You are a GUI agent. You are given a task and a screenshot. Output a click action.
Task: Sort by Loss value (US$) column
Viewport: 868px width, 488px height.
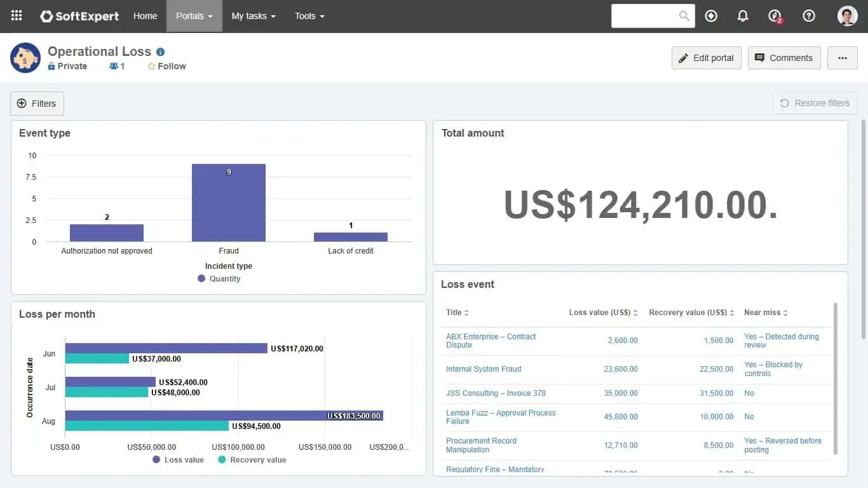[604, 313]
